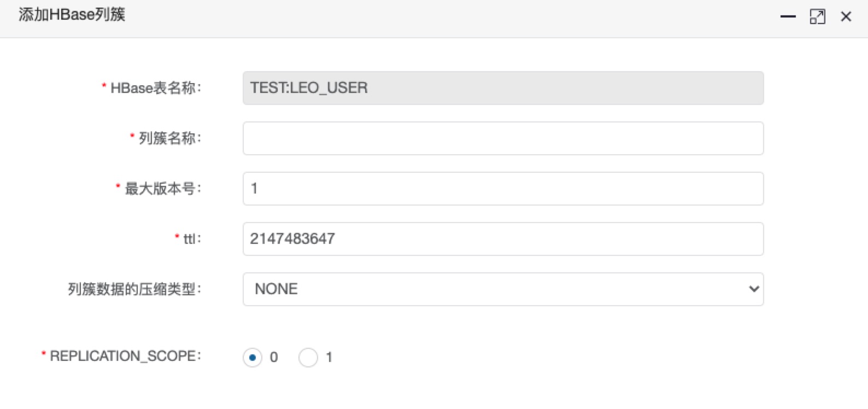The image size is (868, 409).
Task: Maximize the 添加HBase列簇 dialog window
Action: tap(817, 17)
